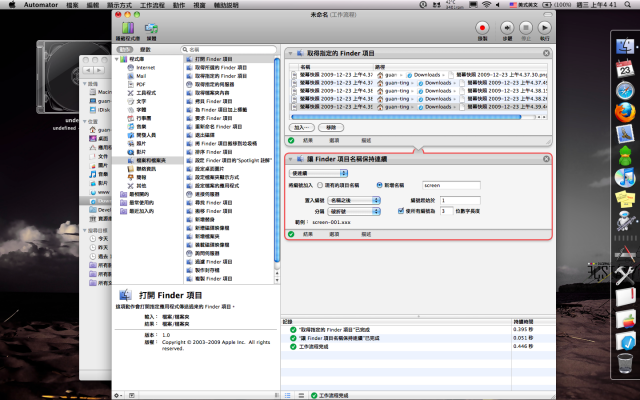The height and width of the screenshot is (400, 640).
Task: Switch the library to the 動作 (Actions) segment
Action: tap(124, 49)
